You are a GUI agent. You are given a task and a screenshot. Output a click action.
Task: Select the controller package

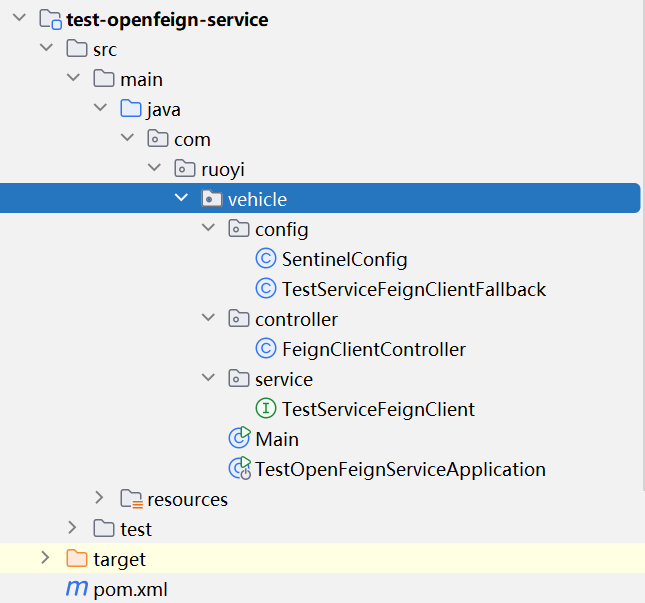(x=296, y=320)
